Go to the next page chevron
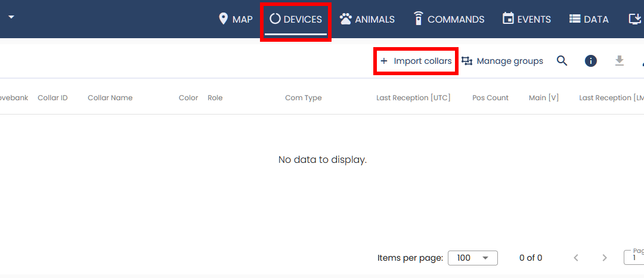644x278 pixels. point(605,258)
